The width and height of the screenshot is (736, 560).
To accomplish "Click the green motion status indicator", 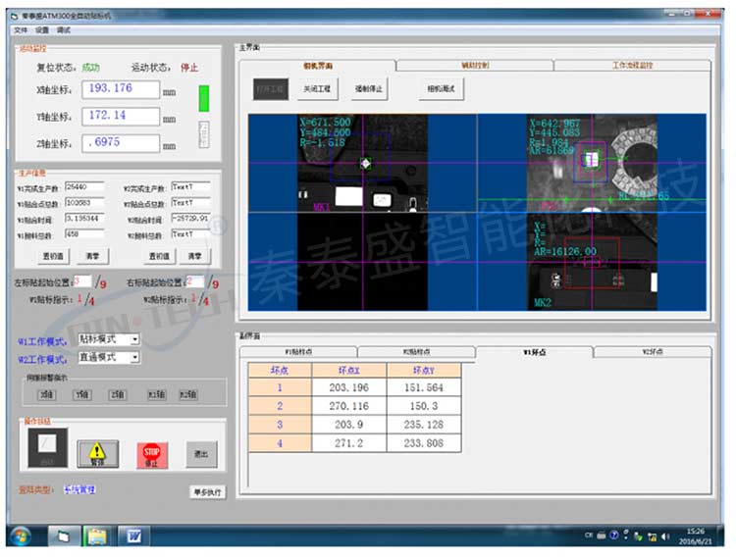I will click(x=204, y=99).
